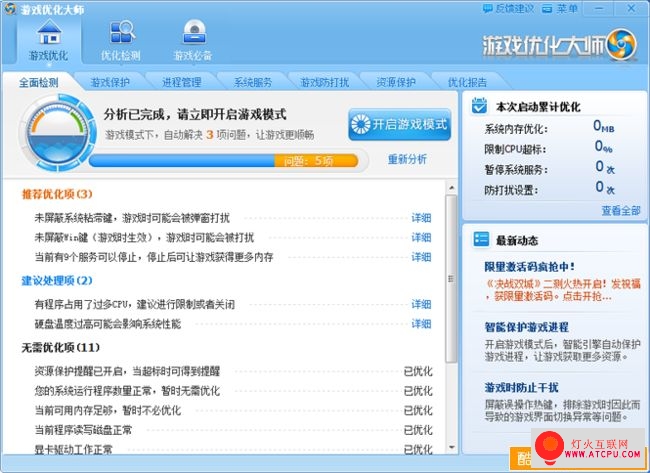650x473 pixels.
Task: Click the app logo in title bar
Action: coord(9,8)
